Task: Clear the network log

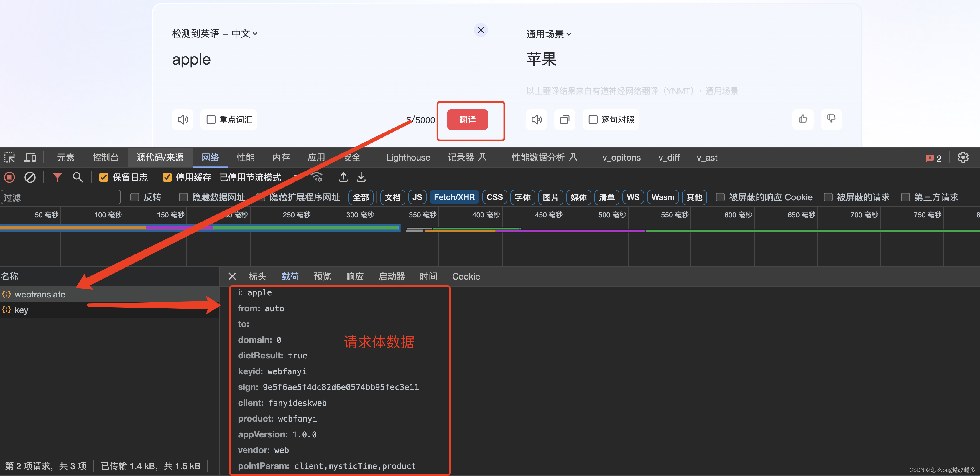Action: tap(30, 177)
